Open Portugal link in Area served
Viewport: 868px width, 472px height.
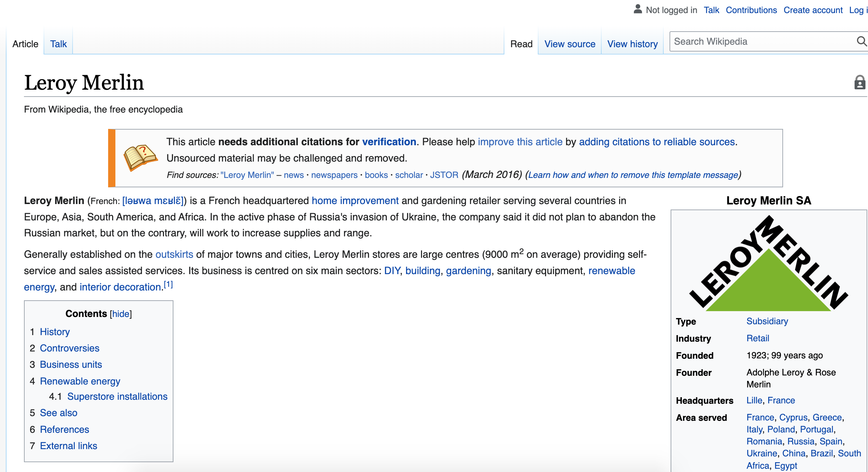click(816, 430)
